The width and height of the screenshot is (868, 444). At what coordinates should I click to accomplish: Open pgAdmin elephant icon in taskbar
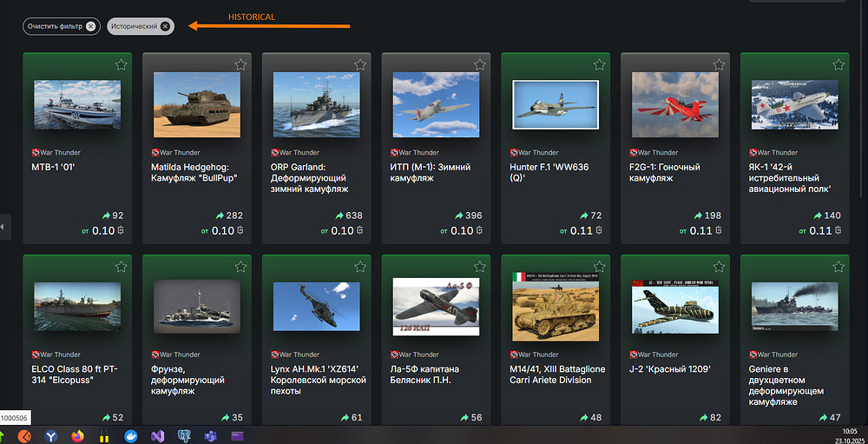184,435
